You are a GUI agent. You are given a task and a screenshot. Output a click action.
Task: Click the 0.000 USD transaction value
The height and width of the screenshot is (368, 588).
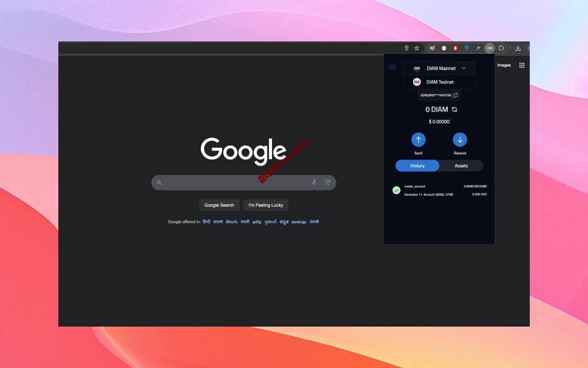pyautogui.click(x=480, y=195)
